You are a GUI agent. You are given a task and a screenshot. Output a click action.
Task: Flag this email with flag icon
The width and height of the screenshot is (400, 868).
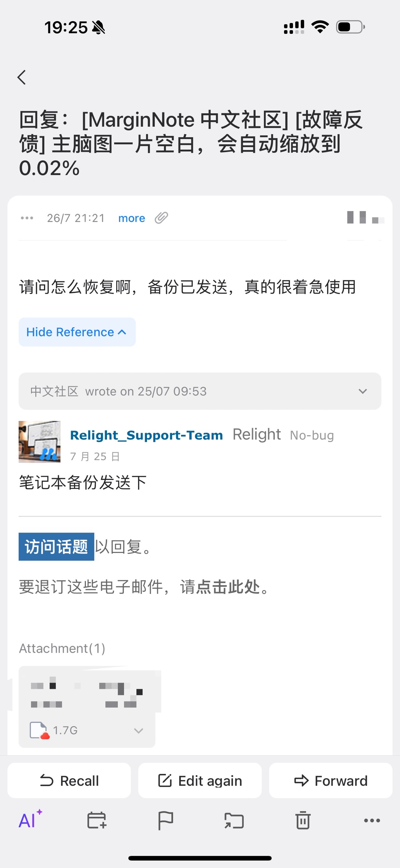point(166,820)
